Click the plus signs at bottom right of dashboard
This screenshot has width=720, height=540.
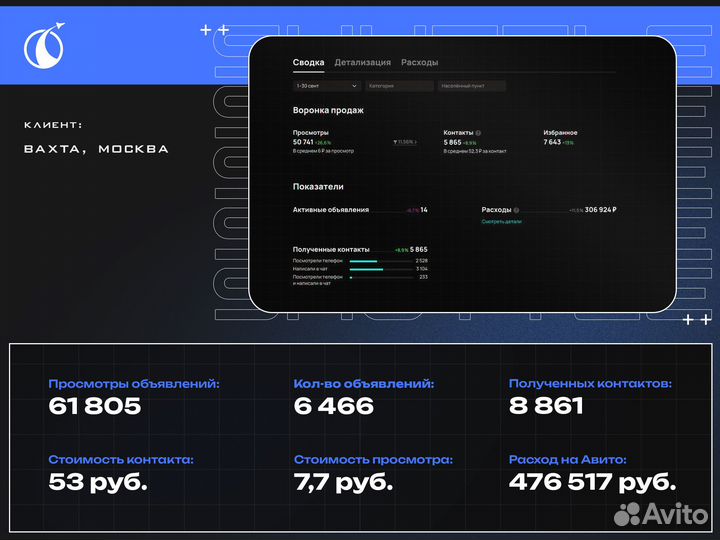click(x=696, y=319)
